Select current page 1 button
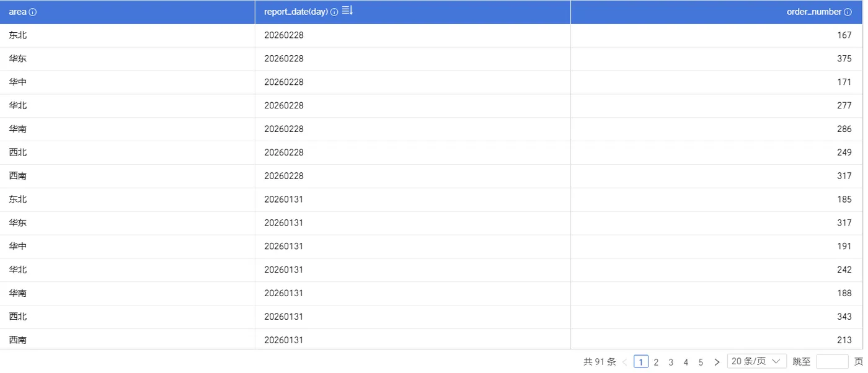The width and height of the screenshot is (868, 373). click(641, 362)
